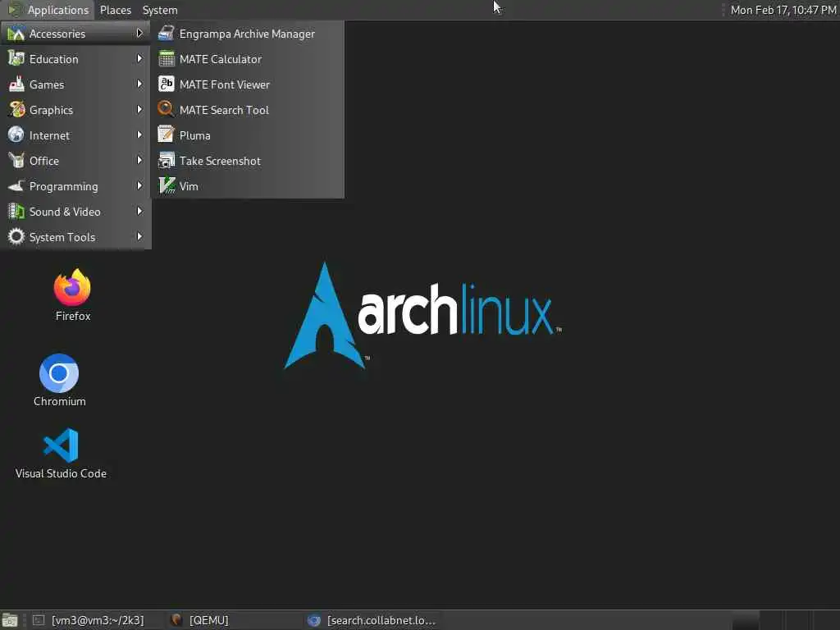Click the MATE Font Viewer icon
The width and height of the screenshot is (840, 630).
point(166,84)
